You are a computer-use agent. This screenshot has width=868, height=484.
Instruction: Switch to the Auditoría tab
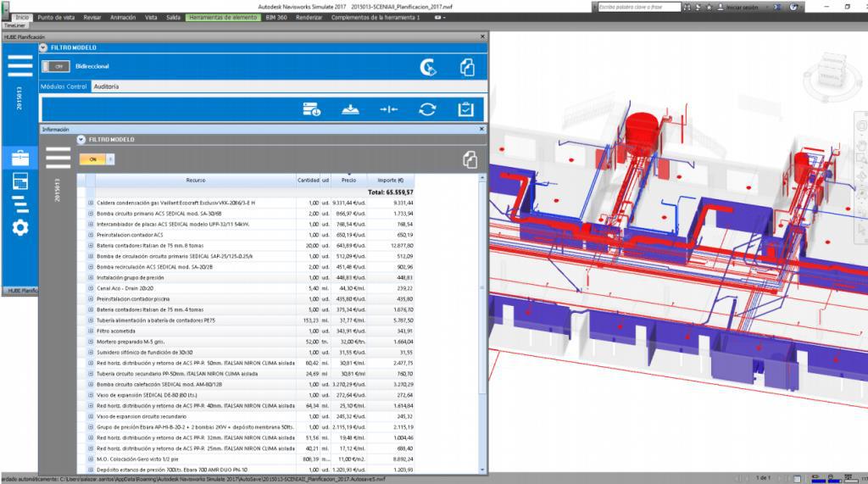(x=106, y=86)
